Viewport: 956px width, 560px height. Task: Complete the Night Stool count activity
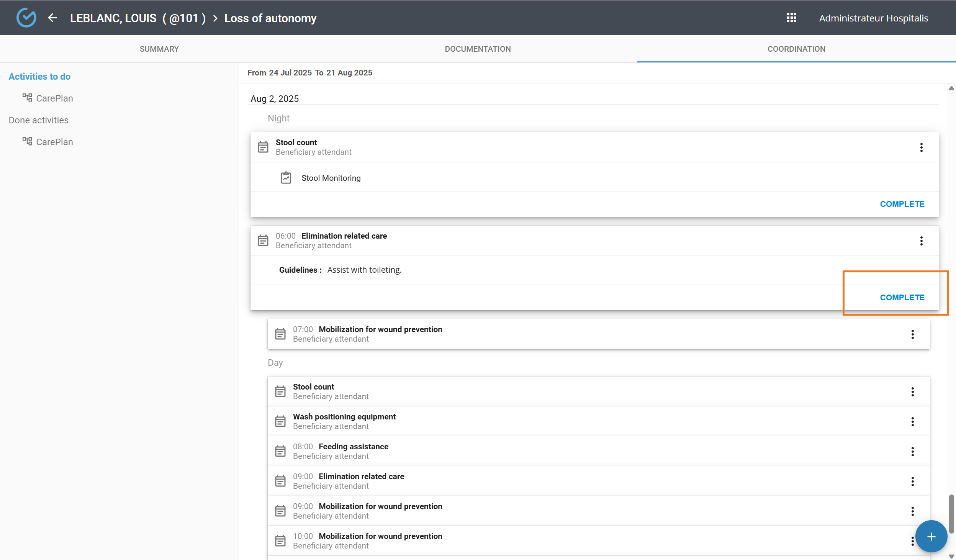tap(902, 204)
